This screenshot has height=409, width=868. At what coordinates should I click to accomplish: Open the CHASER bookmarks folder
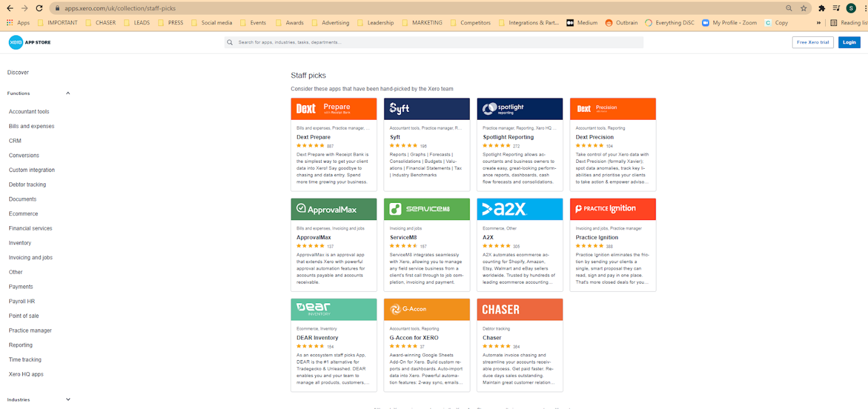101,23
